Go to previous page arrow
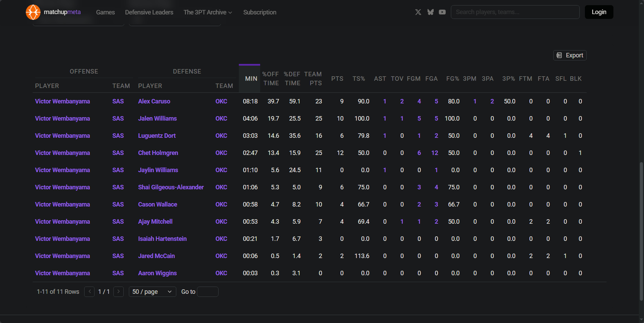 [89, 292]
